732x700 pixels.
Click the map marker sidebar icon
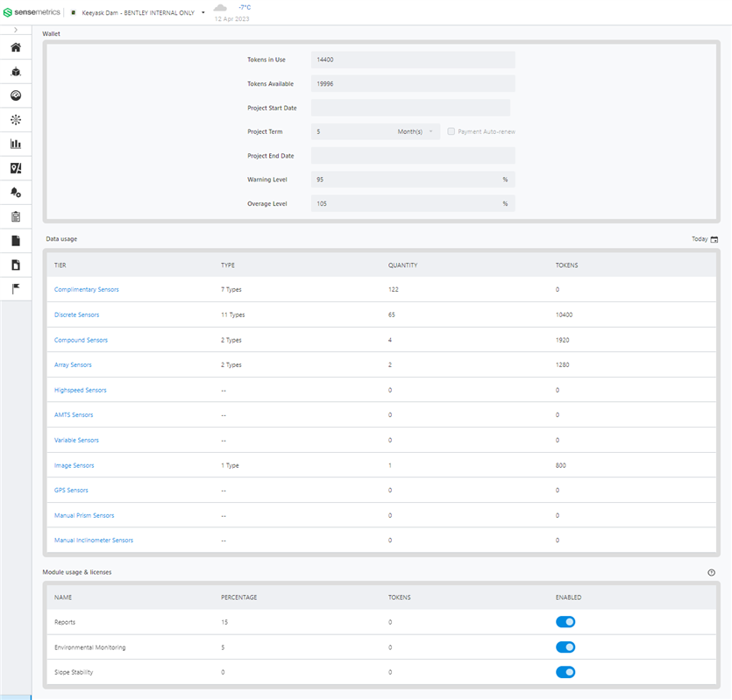pos(16,168)
